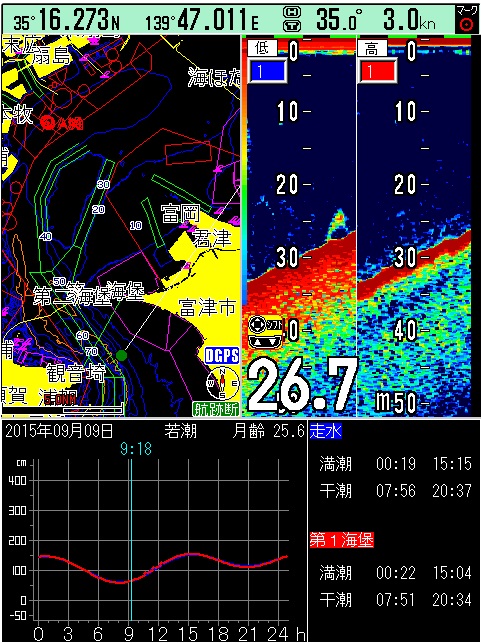This screenshot has height=643, width=481.
Task: Tap 第1海堡 high tide time 00:22
Action: click(396, 573)
